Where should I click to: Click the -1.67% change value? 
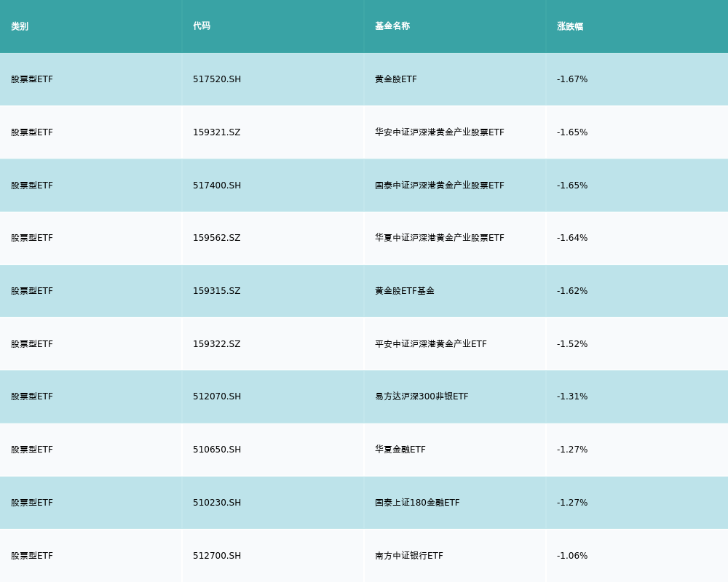572,79
